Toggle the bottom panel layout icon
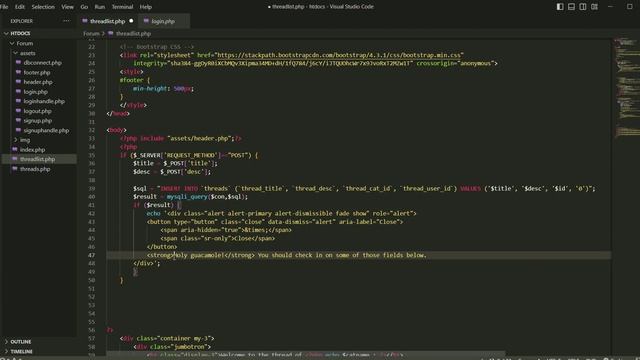Screen dimensions: 640x360 point(571,7)
